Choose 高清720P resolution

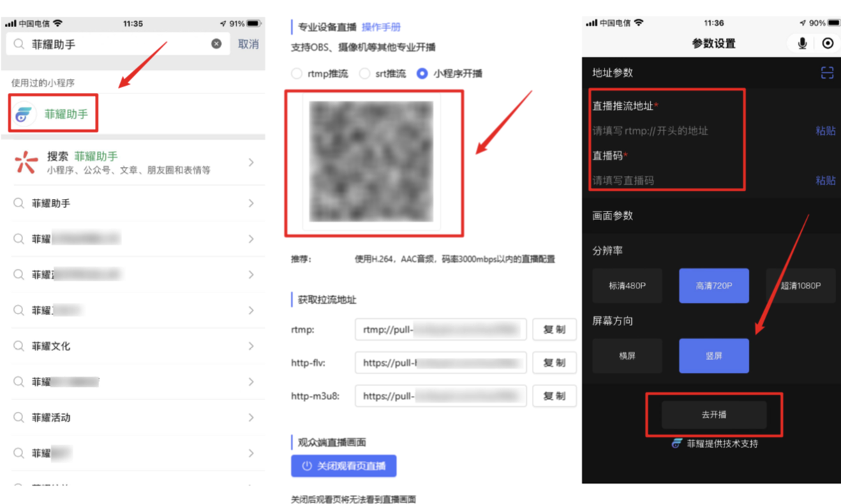[x=713, y=286]
